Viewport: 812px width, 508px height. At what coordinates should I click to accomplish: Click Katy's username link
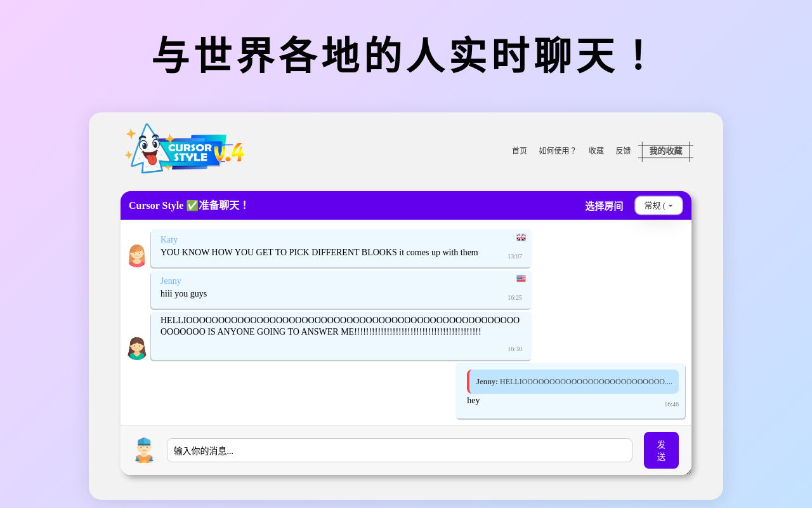tap(169, 239)
